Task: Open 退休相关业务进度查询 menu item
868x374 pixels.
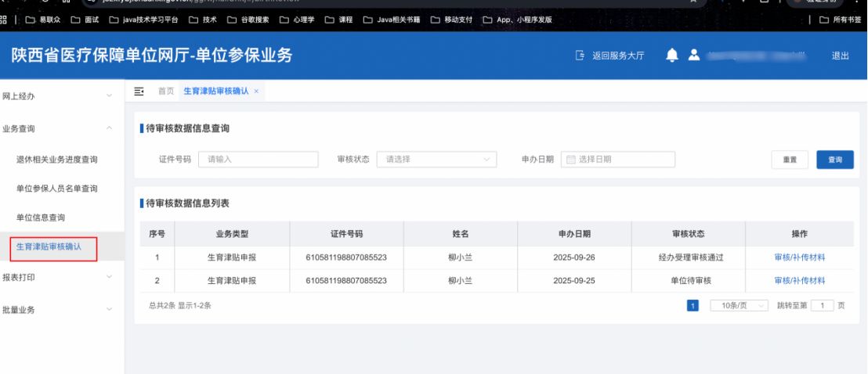Action: click(57, 160)
